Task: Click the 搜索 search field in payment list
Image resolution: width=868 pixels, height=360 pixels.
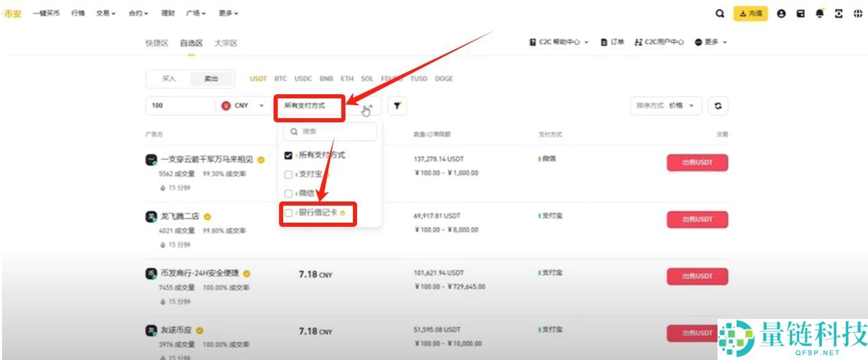Action: tap(330, 131)
